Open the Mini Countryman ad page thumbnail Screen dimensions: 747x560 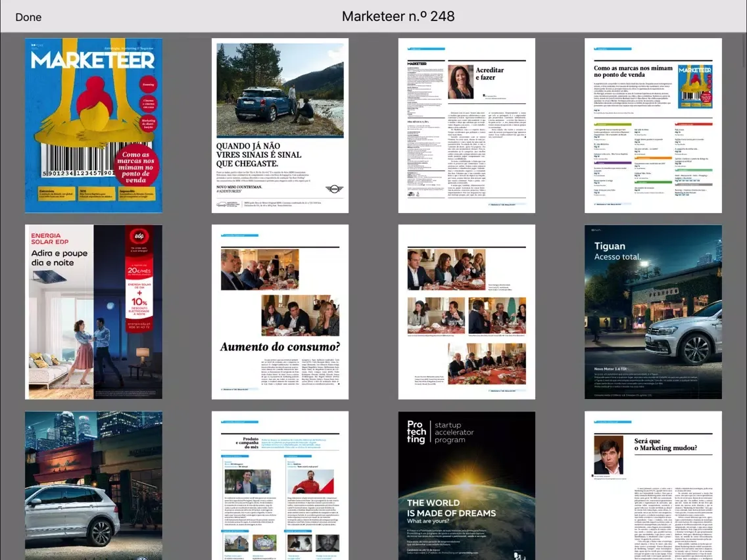pyautogui.click(x=280, y=126)
